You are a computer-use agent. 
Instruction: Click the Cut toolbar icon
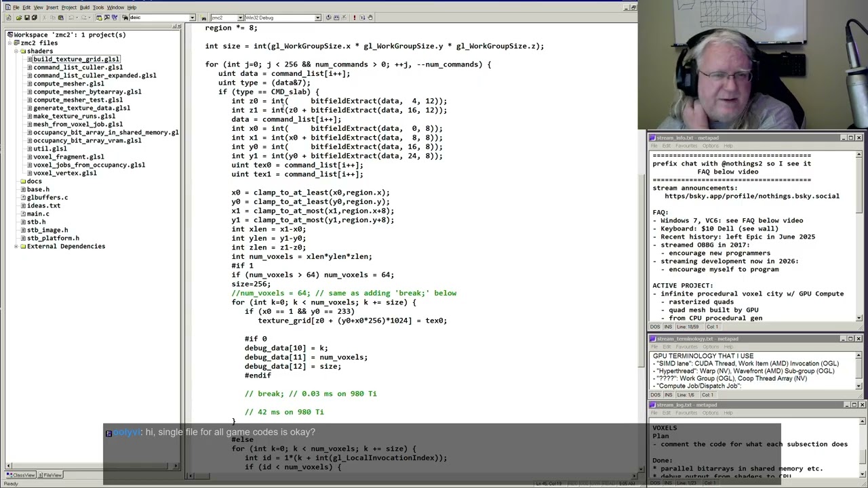point(45,18)
